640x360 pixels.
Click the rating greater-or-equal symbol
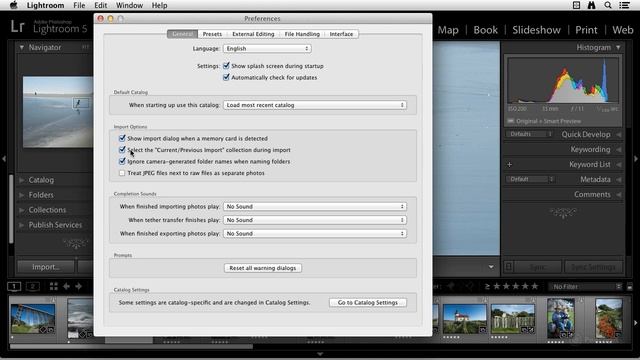487,287
